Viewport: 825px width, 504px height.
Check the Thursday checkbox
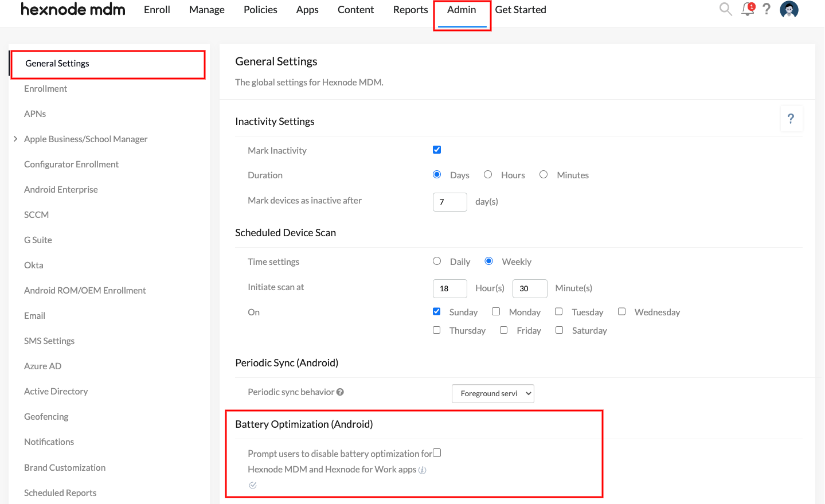coord(437,330)
